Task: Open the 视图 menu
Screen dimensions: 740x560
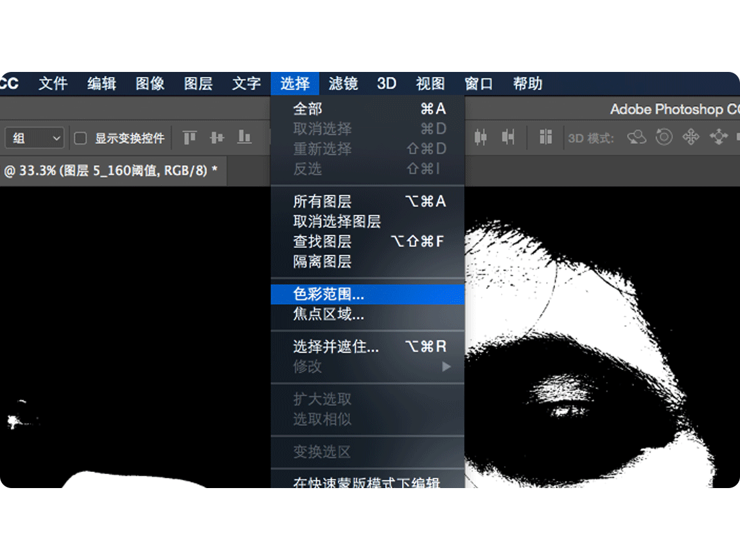Action: [430, 83]
